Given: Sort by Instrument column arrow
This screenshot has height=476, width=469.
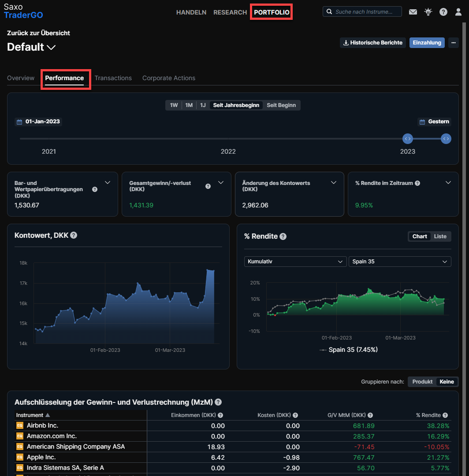Looking at the screenshot, I should [x=48, y=415].
